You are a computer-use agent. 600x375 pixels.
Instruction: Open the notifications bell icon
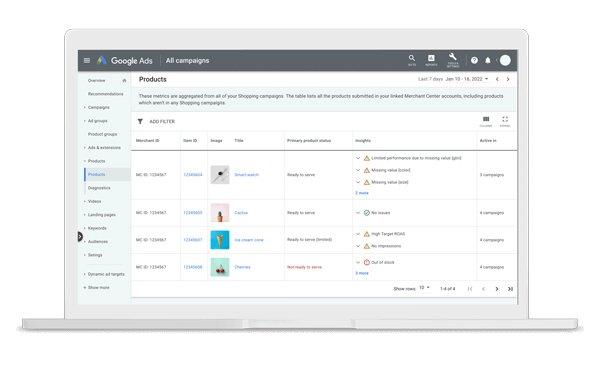coord(488,60)
